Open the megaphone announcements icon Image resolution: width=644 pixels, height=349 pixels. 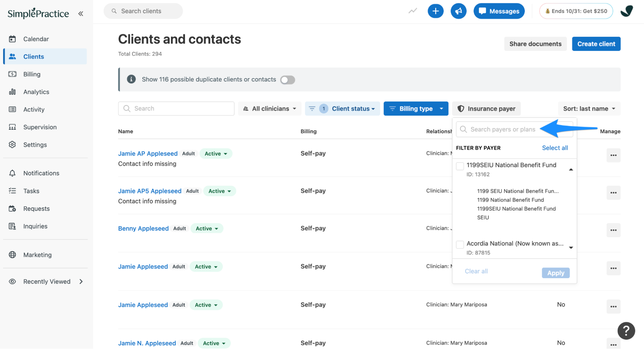click(x=458, y=11)
